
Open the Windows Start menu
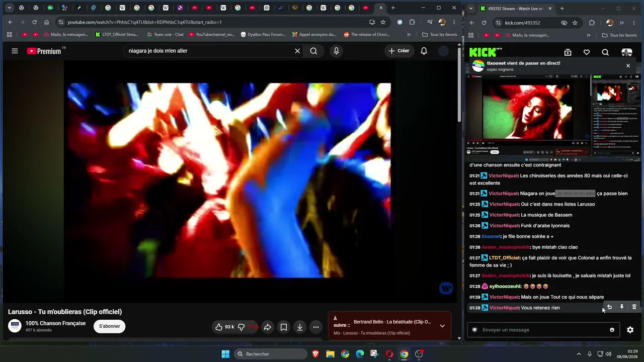pyautogui.click(x=225, y=354)
